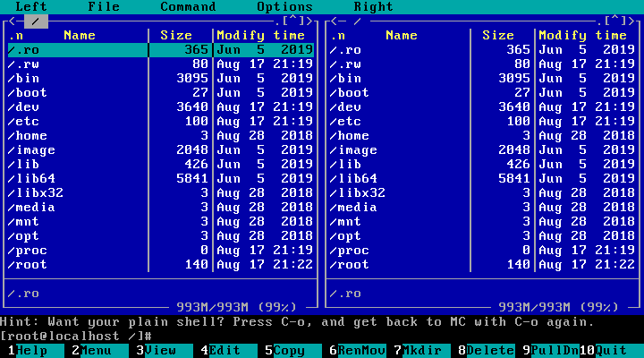Click the 5 Copy function key
The image size is (644, 358).
[x=293, y=350]
